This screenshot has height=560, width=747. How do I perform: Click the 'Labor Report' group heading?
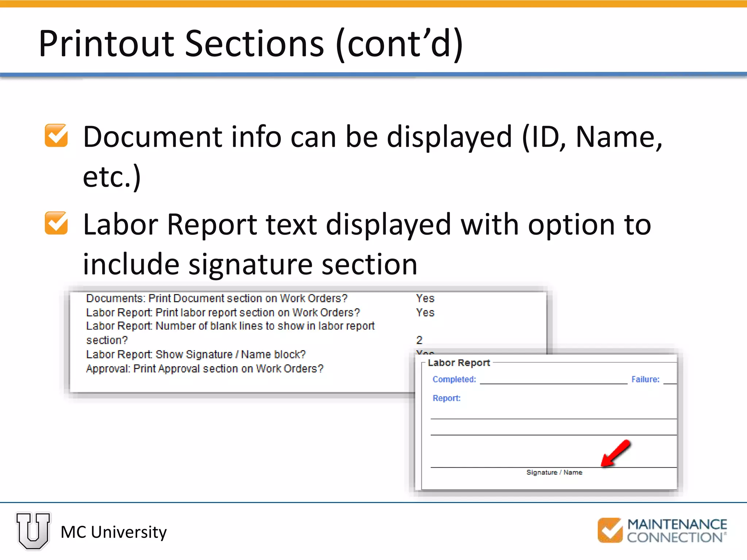[x=458, y=363]
